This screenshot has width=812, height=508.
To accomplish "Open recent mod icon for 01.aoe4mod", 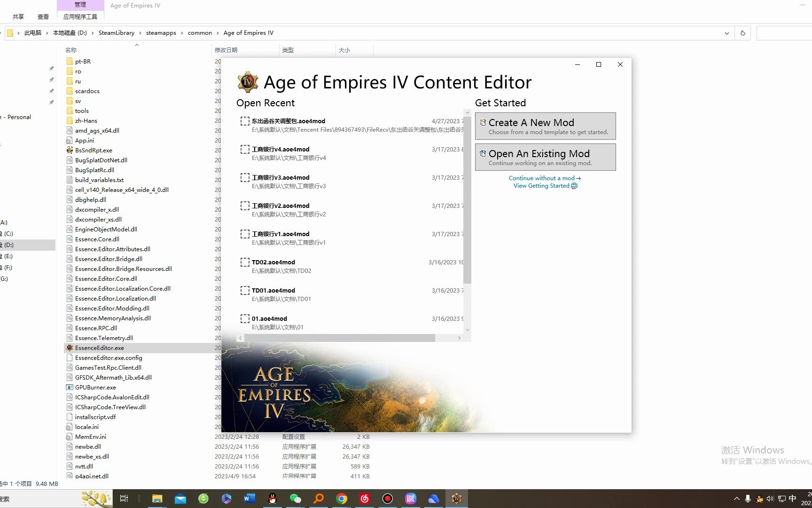I will click(245, 318).
